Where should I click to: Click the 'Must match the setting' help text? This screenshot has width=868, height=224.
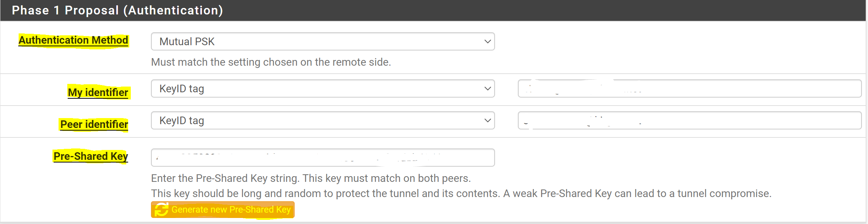(271, 62)
